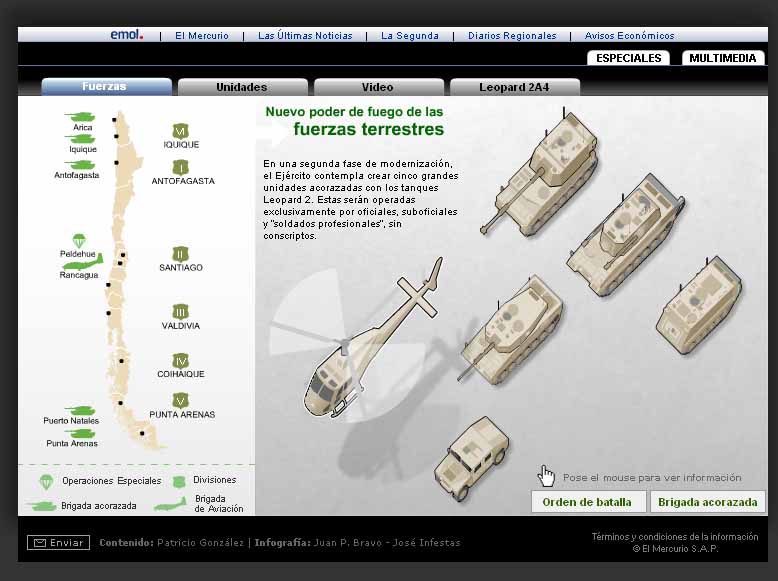Image resolution: width=778 pixels, height=581 pixels.
Task: Click the tracked troop carrier at far right
Action: point(701,305)
